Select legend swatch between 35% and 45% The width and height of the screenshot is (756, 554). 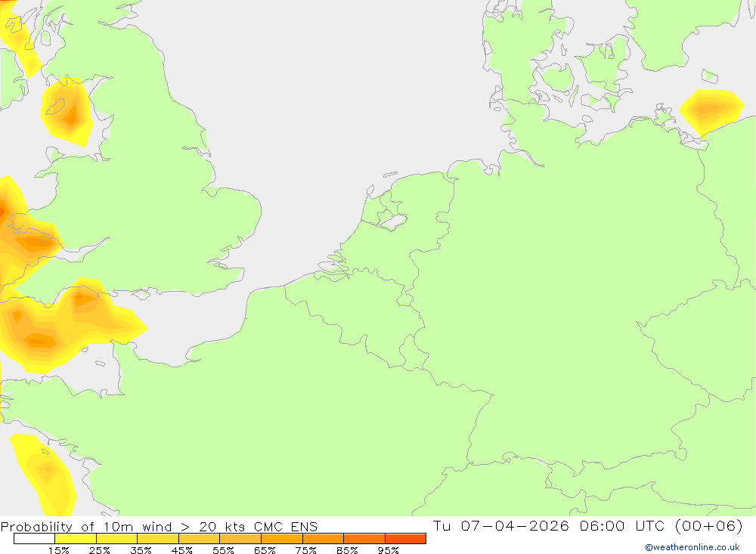tap(158, 539)
